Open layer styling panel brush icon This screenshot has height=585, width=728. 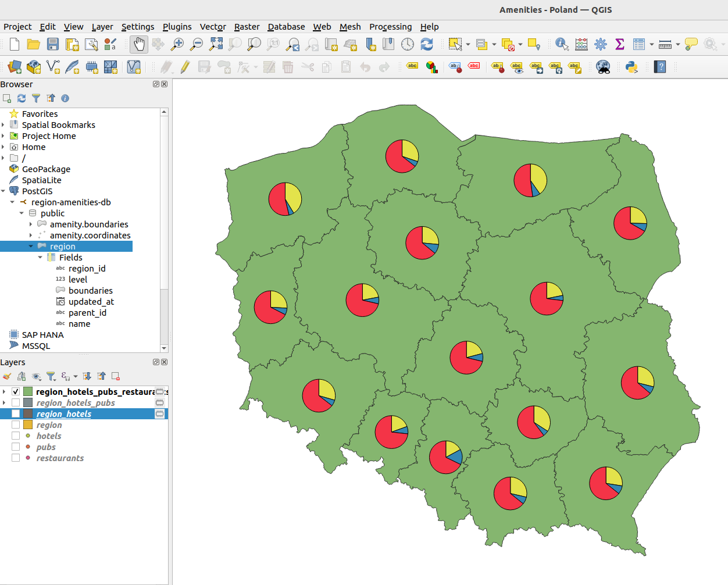(7, 376)
